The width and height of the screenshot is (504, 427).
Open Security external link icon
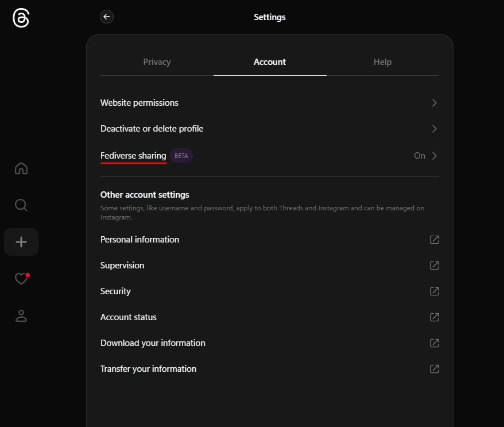pyautogui.click(x=435, y=291)
